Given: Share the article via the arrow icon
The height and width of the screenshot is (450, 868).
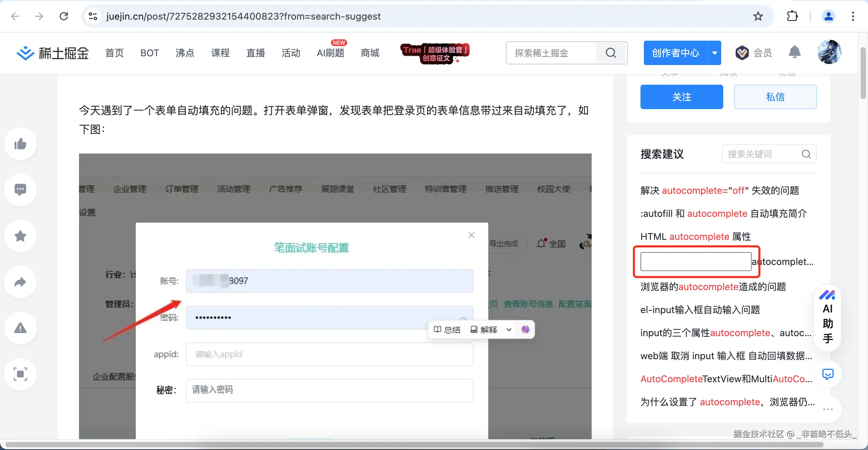Looking at the screenshot, I should coord(20,282).
